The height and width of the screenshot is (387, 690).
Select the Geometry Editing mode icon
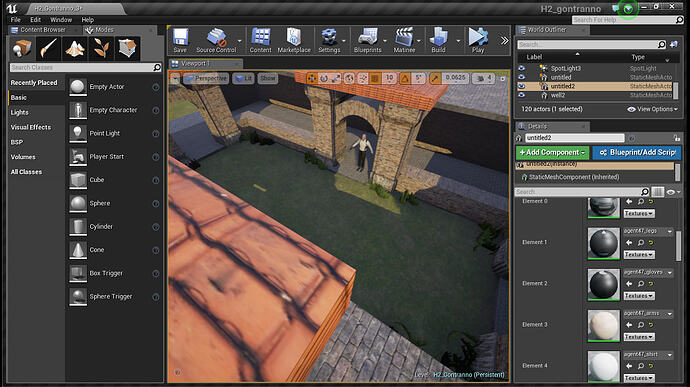click(x=127, y=48)
